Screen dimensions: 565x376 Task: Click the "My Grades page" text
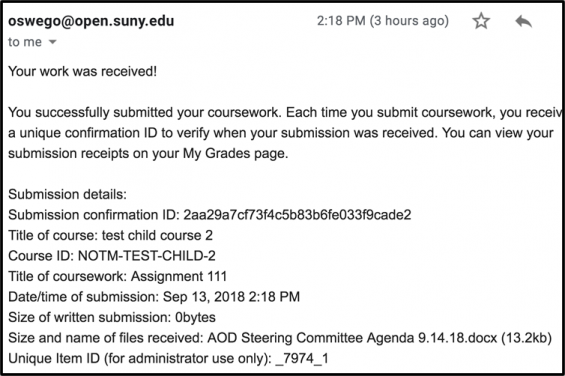click(x=236, y=154)
